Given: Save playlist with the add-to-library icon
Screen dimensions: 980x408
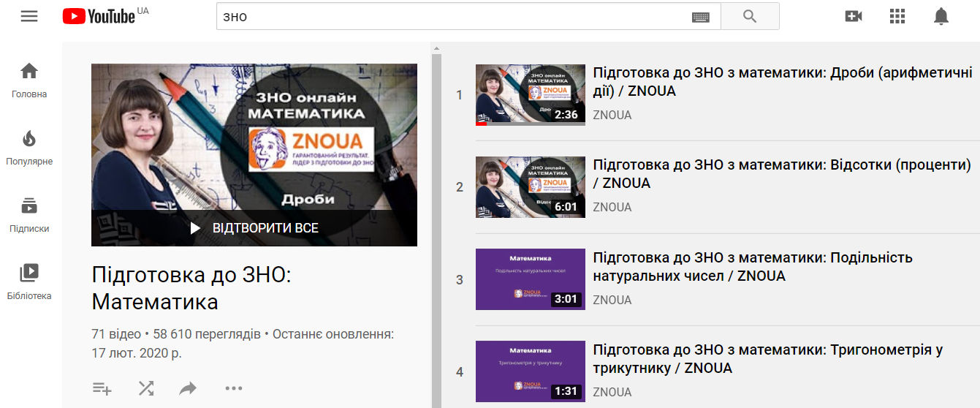Looking at the screenshot, I should coord(102,388).
